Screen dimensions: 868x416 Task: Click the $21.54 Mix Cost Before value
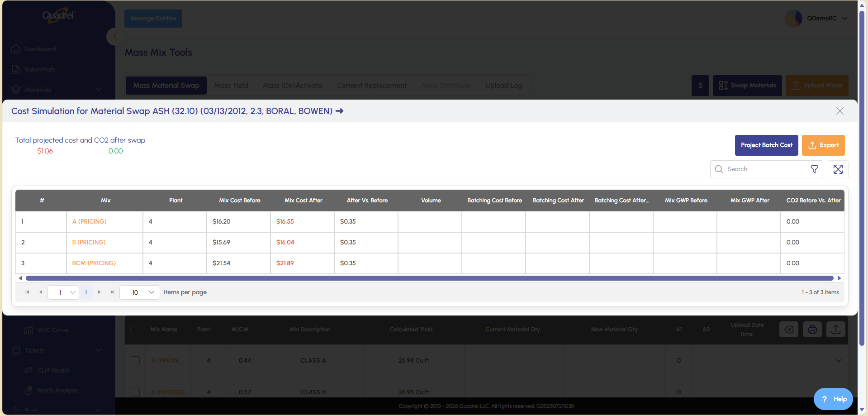click(221, 263)
